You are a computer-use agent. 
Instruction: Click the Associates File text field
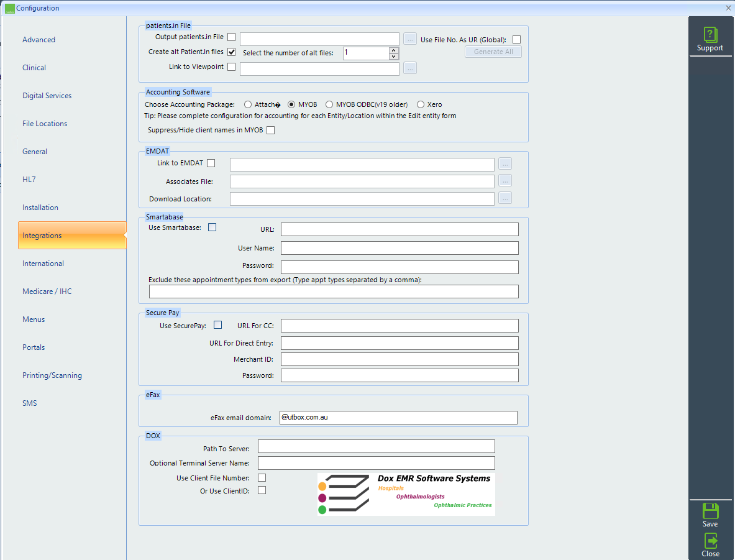coord(362,181)
